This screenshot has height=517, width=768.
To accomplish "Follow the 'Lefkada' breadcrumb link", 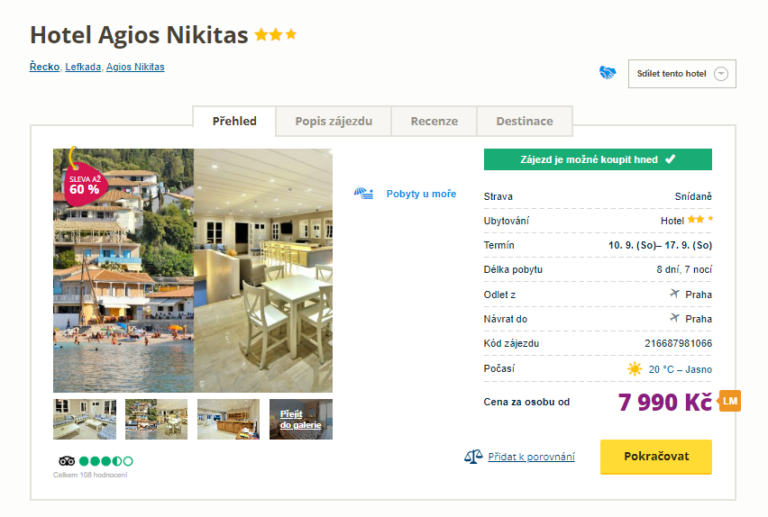I will coord(82,67).
